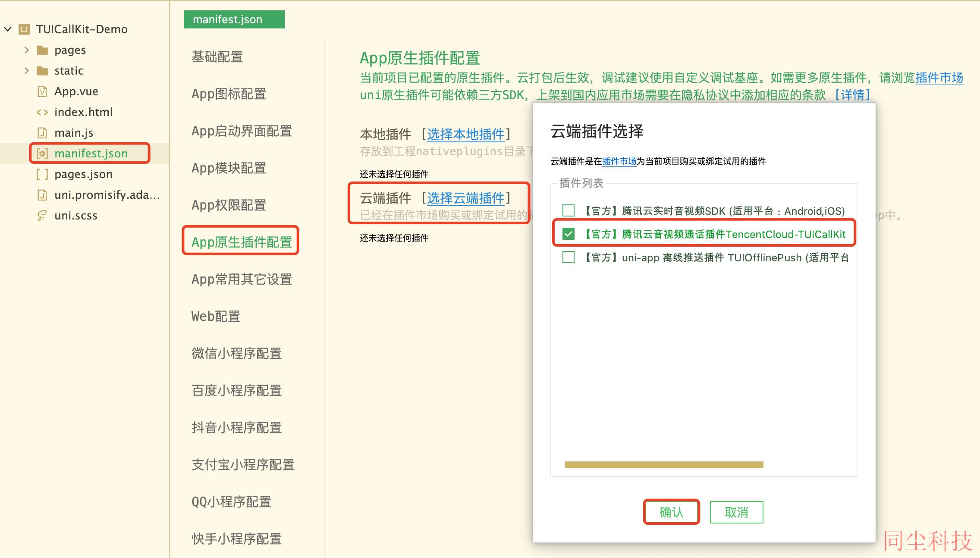Click the 腾讯云实时音视频SDK plugin label
The image size is (980, 558).
pyautogui.click(x=713, y=211)
